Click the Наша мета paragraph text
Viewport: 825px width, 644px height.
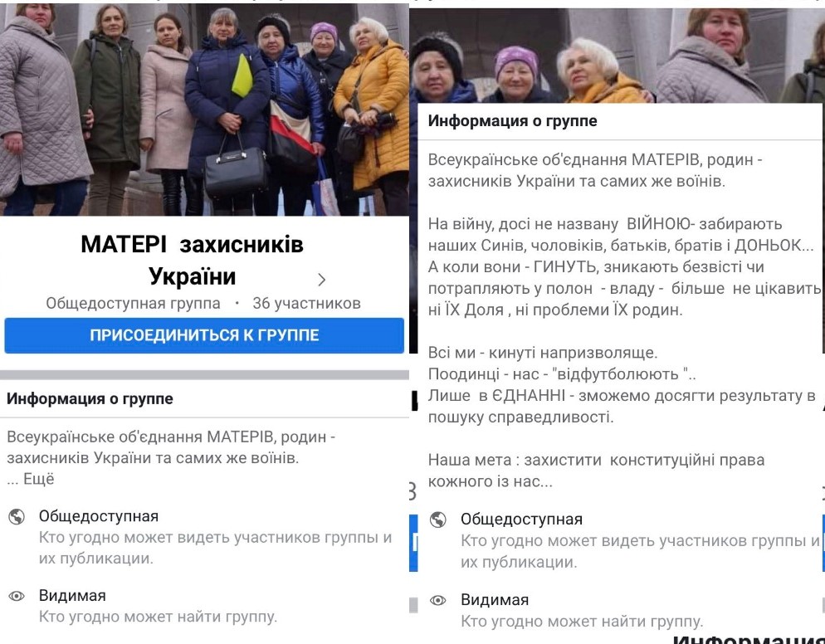pos(596,471)
